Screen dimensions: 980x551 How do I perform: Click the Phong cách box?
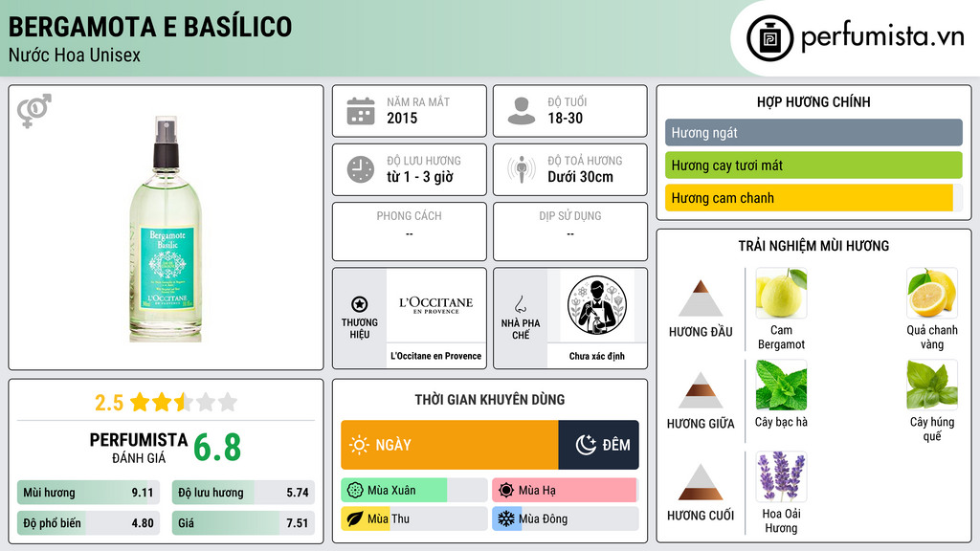[410, 231]
